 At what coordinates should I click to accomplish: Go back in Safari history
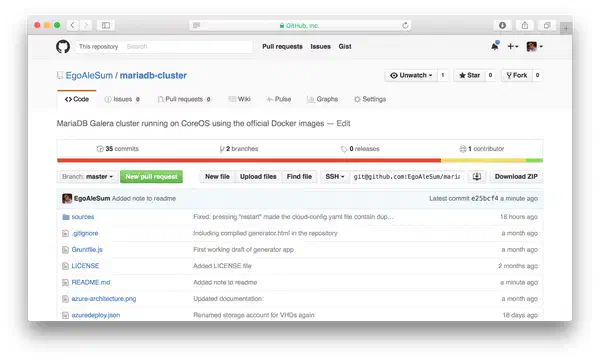tap(72, 25)
